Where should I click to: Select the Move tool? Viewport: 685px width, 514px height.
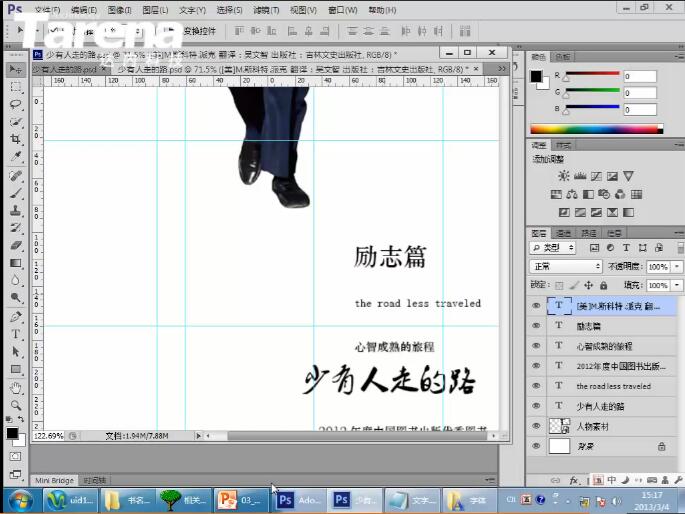[x=16, y=70]
